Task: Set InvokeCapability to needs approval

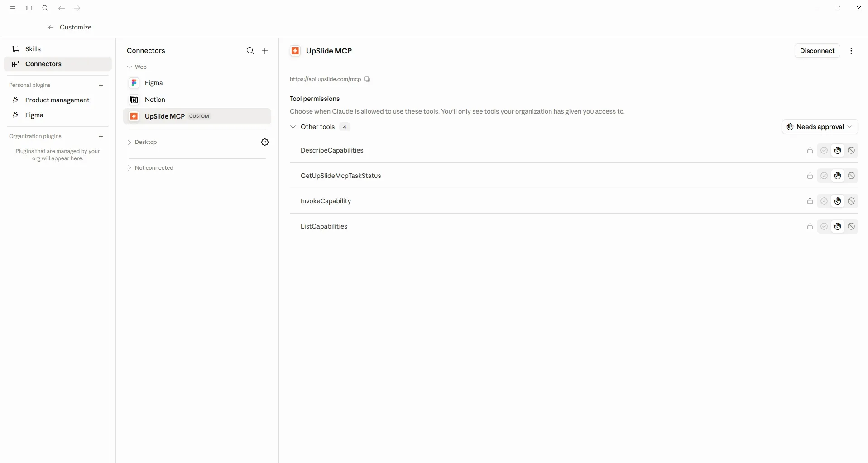Action: [x=838, y=201]
